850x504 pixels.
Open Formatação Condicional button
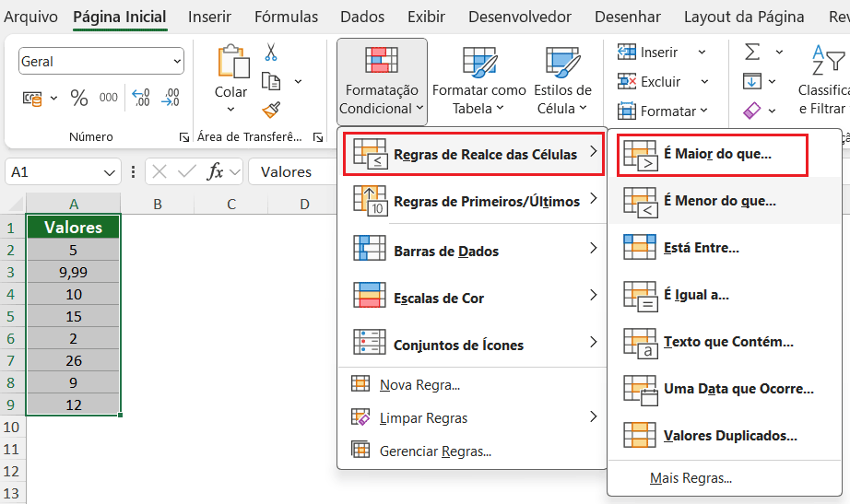point(382,81)
